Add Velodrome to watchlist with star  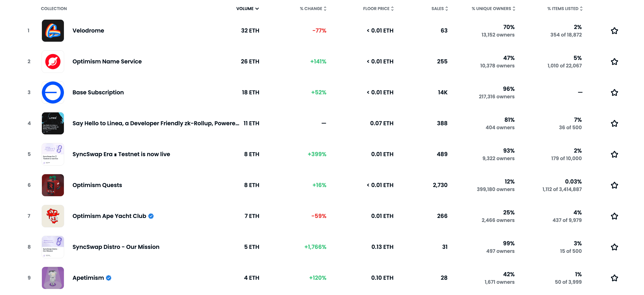pos(614,30)
